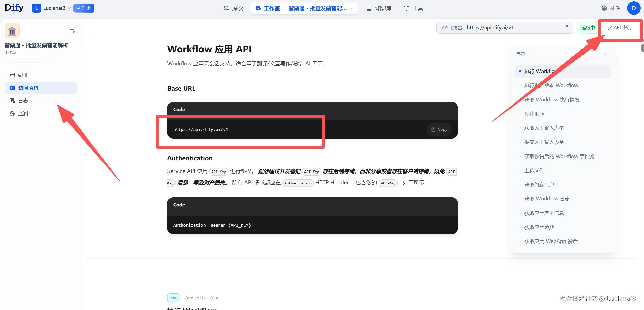Copy the API server URL via clipboard icon

[567, 28]
